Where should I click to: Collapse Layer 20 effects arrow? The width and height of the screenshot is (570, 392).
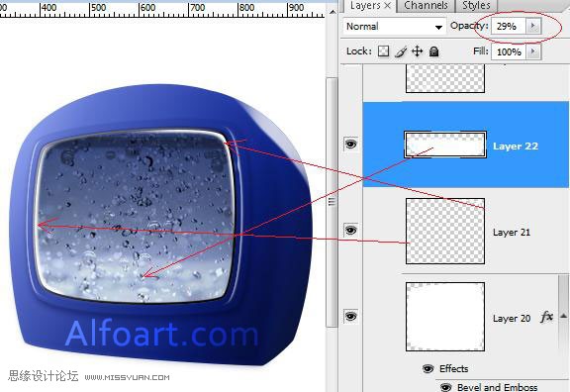coord(563,316)
